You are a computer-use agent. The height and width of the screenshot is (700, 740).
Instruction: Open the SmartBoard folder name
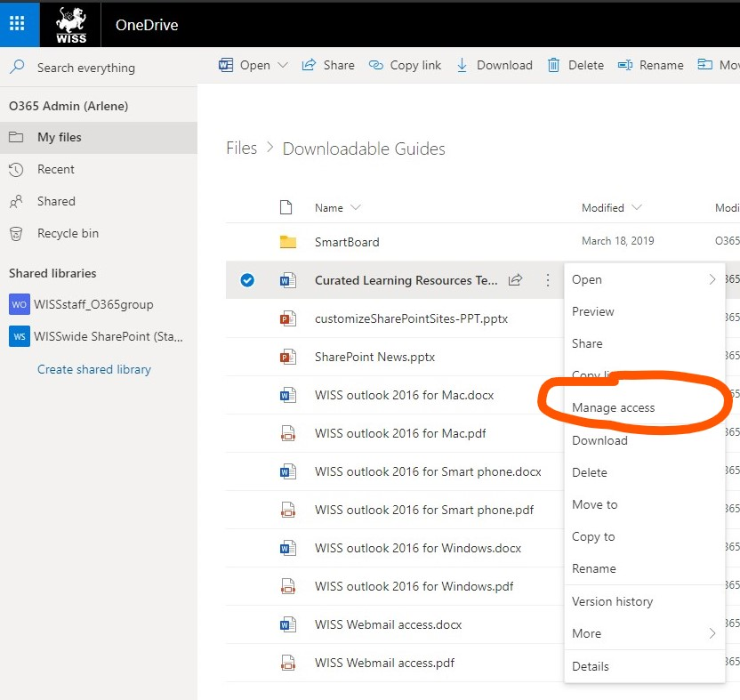pos(347,242)
